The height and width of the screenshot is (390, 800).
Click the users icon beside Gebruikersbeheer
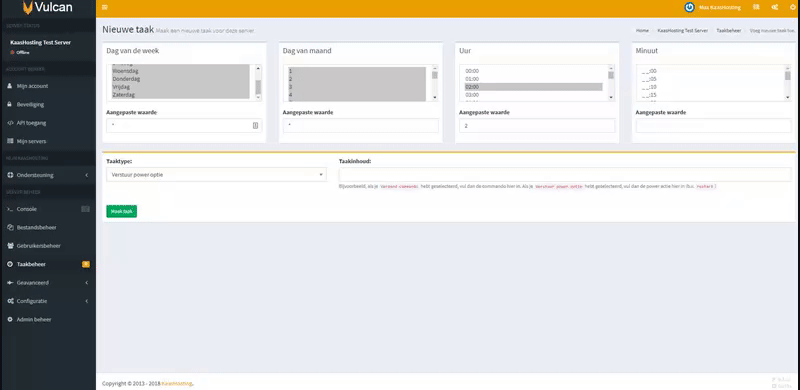pyautogui.click(x=10, y=246)
